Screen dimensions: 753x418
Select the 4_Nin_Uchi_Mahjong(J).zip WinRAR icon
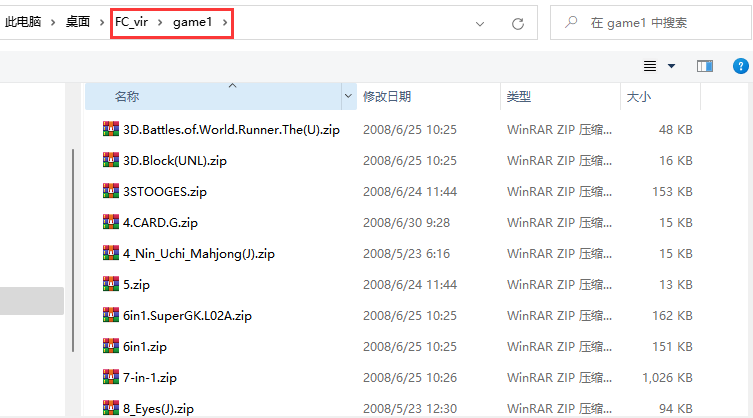coord(111,253)
